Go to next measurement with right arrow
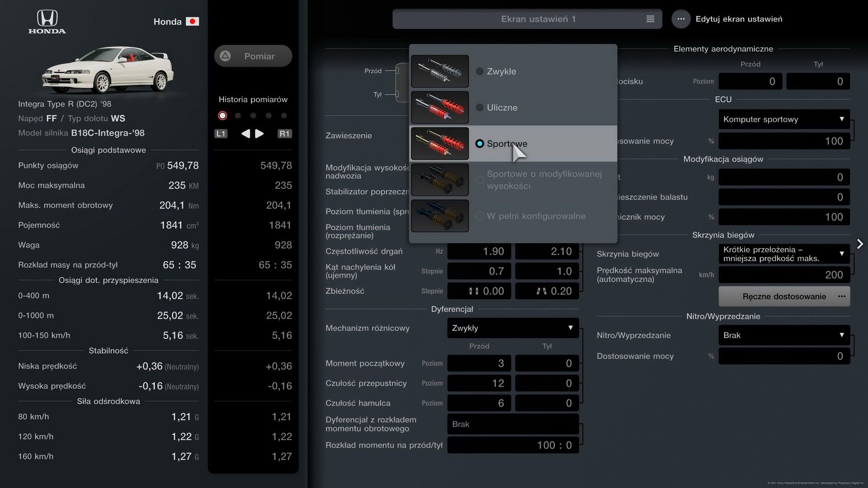 [x=259, y=134]
